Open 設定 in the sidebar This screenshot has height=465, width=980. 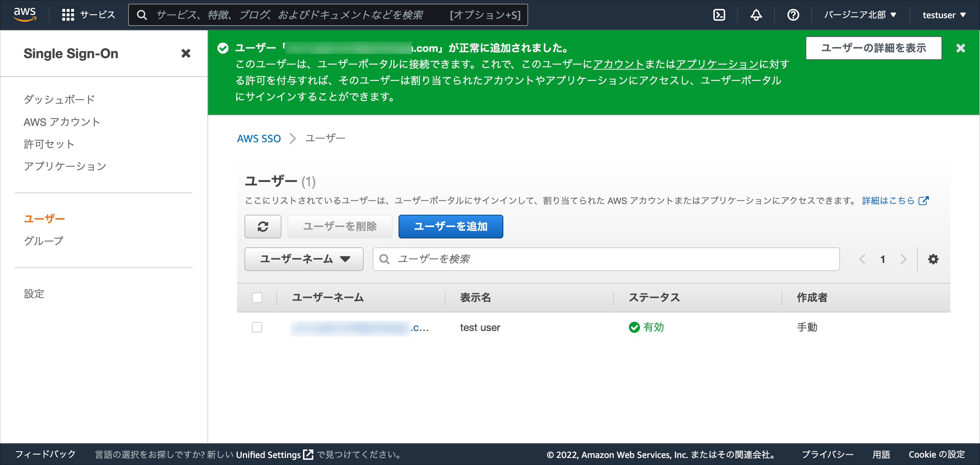pyautogui.click(x=34, y=294)
